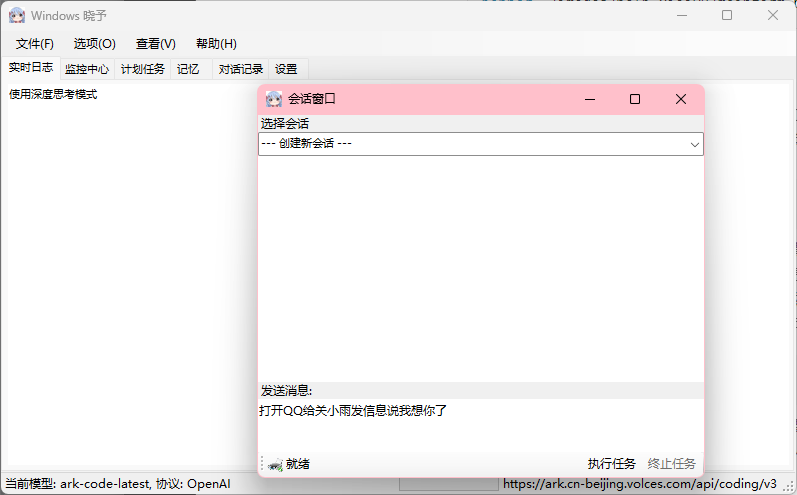This screenshot has height=495, width=797.
Task: Click the status bar progress bar
Action: click(448, 484)
